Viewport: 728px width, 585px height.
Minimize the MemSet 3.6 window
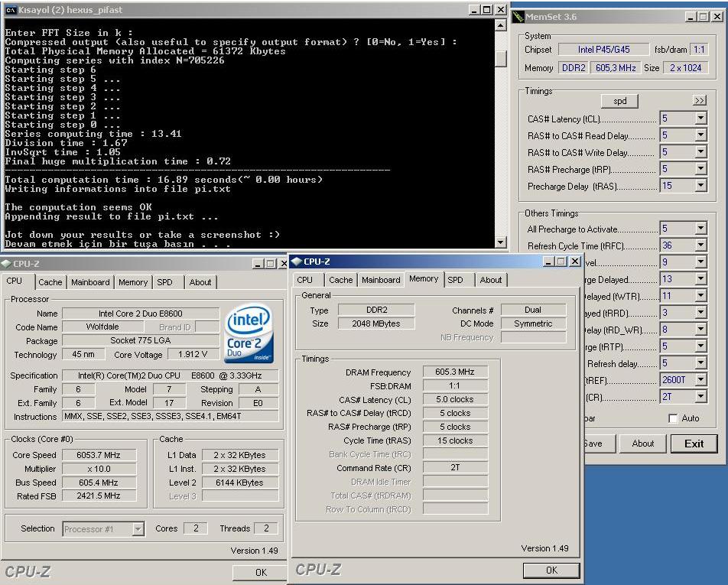click(x=691, y=17)
